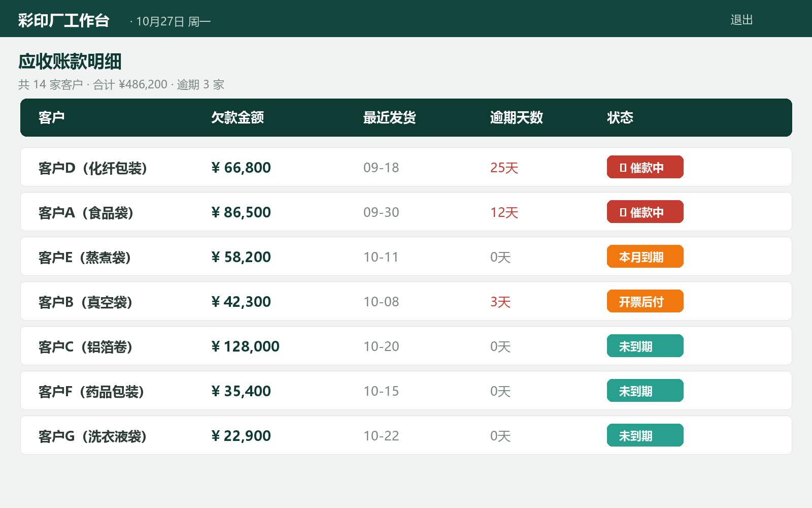Sort by 客户 column header
Screen dimensions: 812x508
(52, 118)
